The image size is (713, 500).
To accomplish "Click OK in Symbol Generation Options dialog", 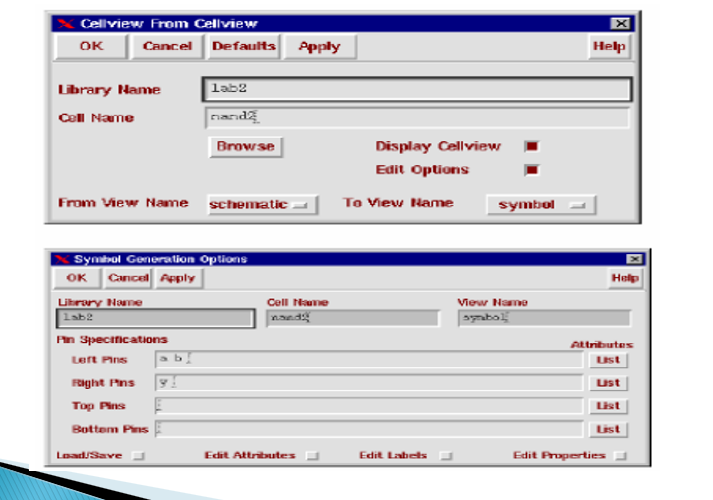I will tap(76, 278).
